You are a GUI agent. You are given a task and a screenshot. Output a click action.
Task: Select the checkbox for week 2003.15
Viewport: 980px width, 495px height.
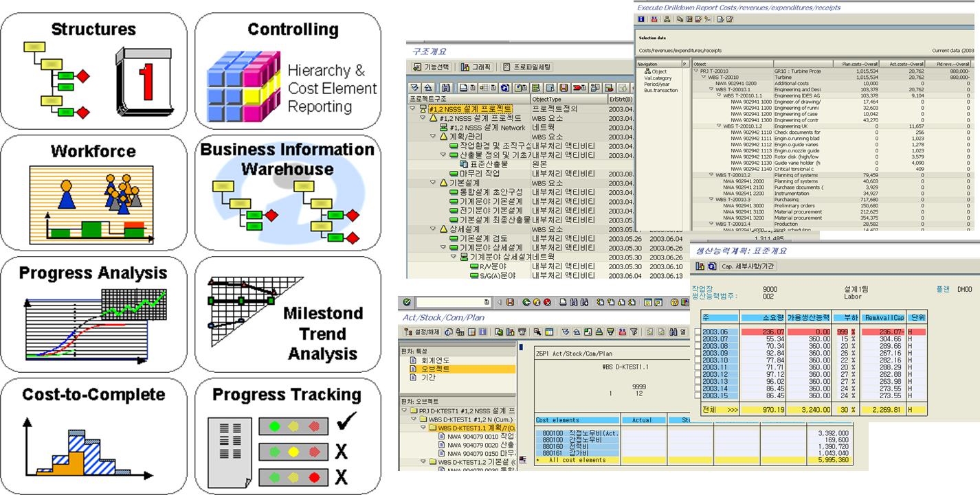697,395
